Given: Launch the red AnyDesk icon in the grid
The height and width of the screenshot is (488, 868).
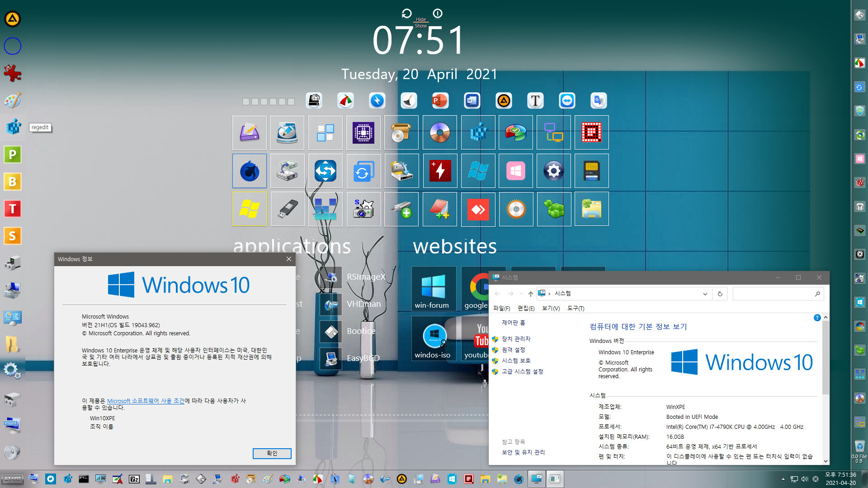Looking at the screenshot, I should [x=478, y=209].
